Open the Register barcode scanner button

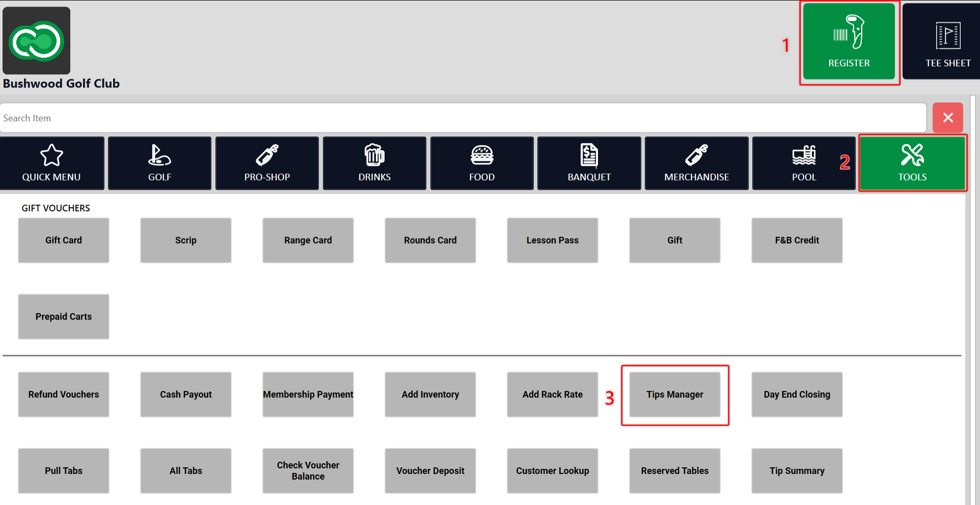click(x=849, y=42)
